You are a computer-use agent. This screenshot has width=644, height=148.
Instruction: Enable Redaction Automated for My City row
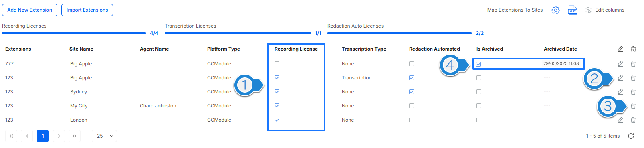(x=412, y=106)
